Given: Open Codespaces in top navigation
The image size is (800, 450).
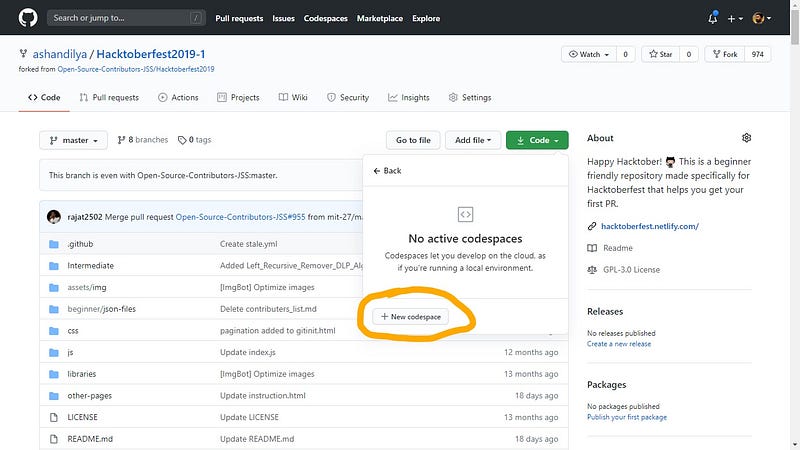Looking at the screenshot, I should click(x=326, y=18).
